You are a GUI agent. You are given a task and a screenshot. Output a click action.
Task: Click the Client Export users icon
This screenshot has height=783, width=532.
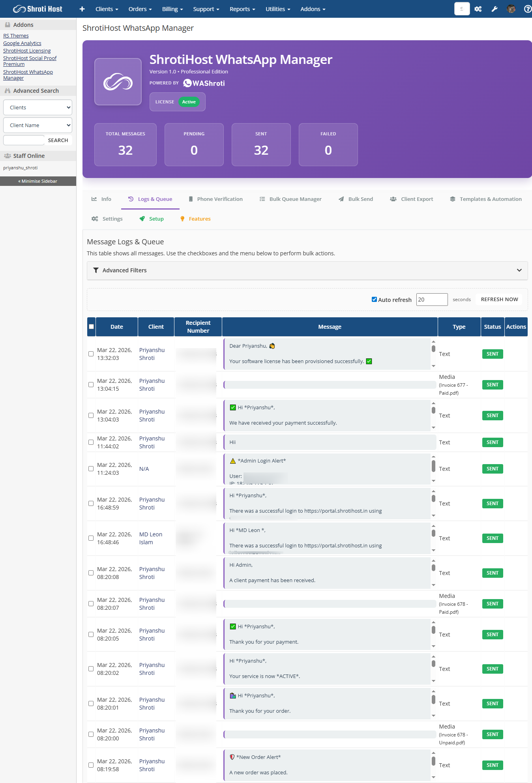393,199
